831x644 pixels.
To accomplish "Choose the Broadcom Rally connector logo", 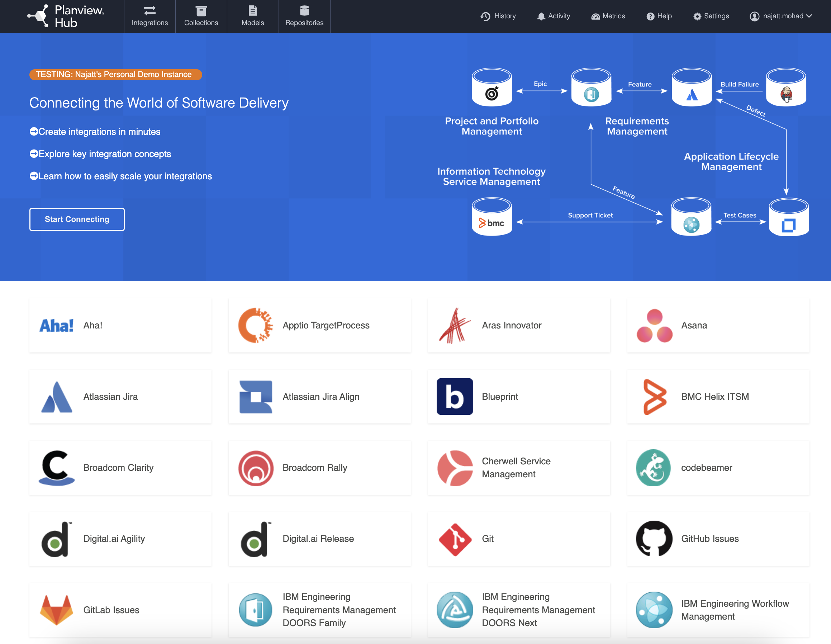I will tap(256, 468).
